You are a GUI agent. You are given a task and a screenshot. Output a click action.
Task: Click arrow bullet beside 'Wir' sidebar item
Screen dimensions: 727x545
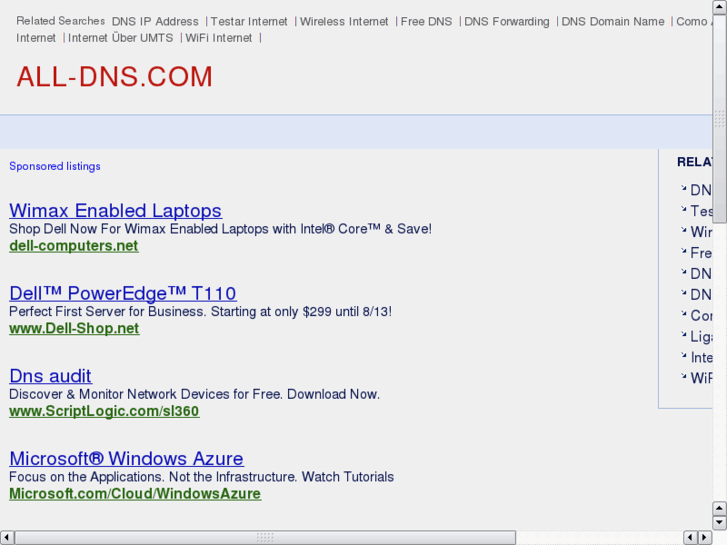(683, 230)
